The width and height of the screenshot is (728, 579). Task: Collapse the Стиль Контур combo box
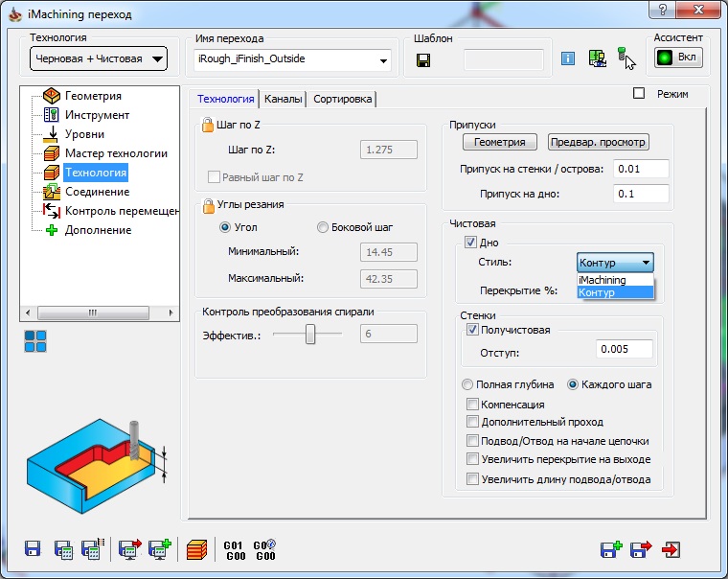[615, 263]
